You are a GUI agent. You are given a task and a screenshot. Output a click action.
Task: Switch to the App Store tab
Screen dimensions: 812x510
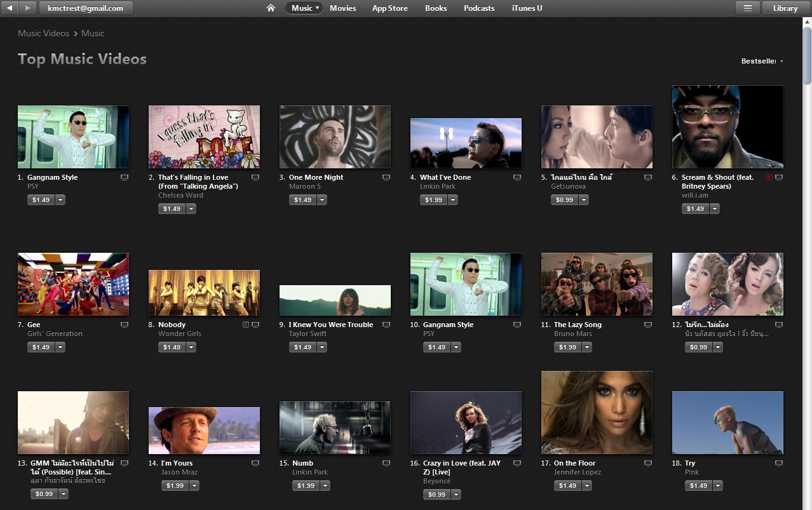390,8
